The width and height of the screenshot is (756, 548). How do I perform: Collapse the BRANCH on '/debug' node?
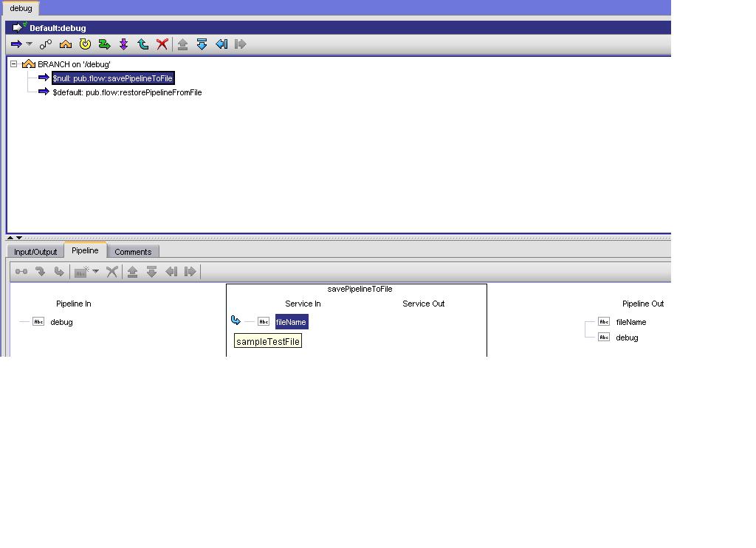tap(14, 64)
